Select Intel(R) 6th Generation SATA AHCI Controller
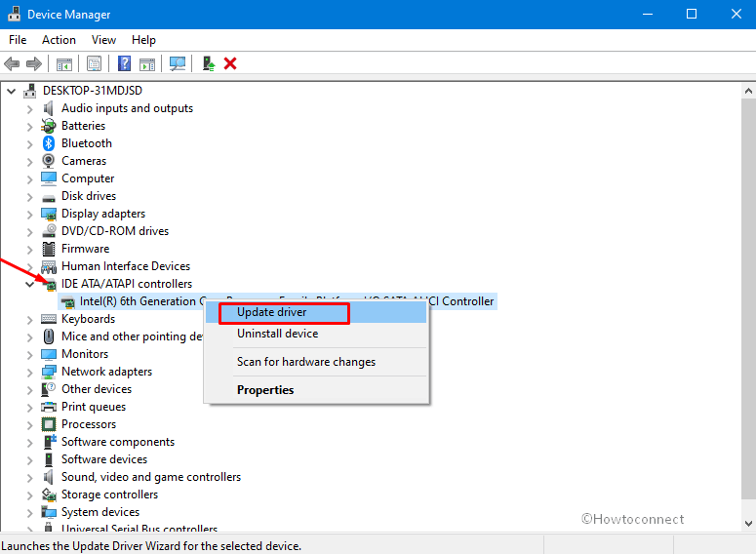Screen dimensions: 756x554 coord(278,301)
